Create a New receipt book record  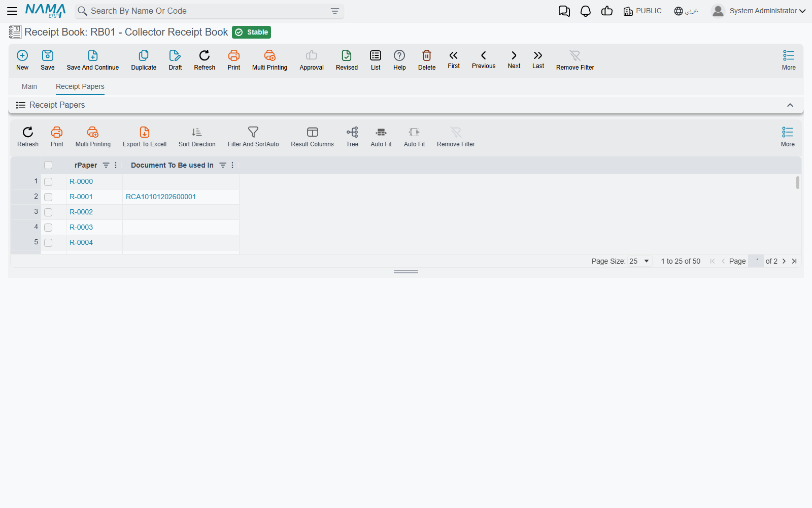pyautogui.click(x=22, y=60)
